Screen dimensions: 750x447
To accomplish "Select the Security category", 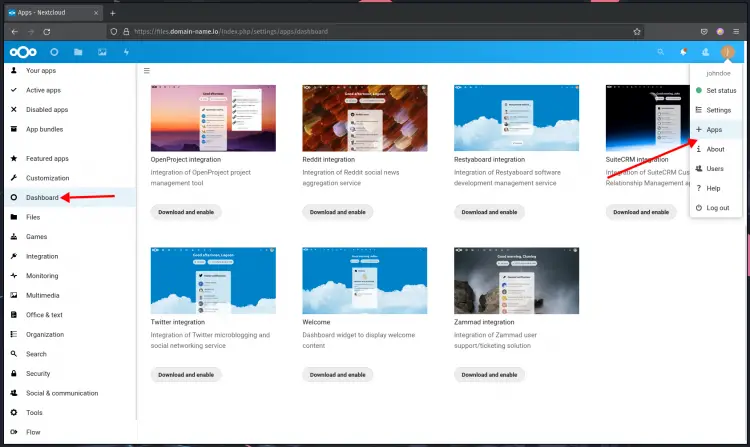I will click(x=70, y=374).
